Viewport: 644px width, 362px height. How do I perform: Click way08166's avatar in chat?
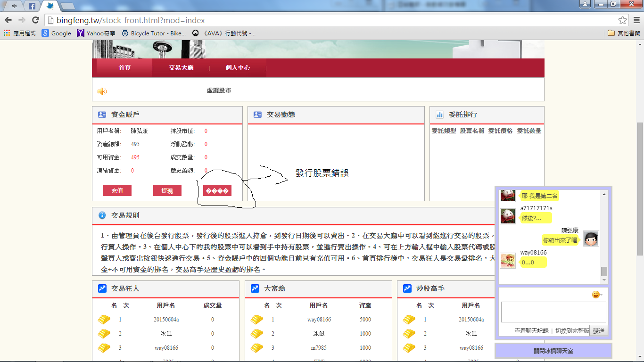pos(508,260)
